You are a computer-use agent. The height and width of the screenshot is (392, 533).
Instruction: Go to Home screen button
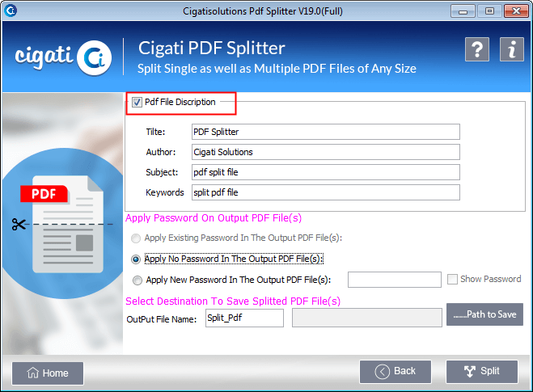click(48, 373)
